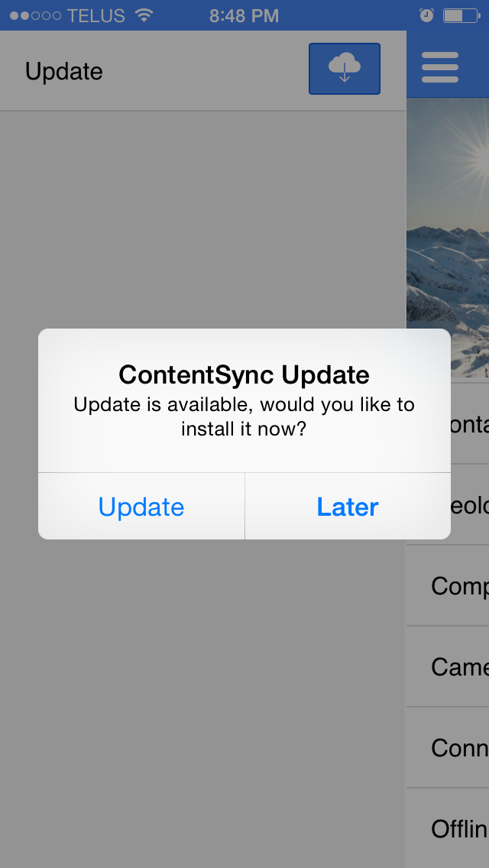Tap the update available message text
Viewport: 489px width, 868px height.
pos(244,416)
